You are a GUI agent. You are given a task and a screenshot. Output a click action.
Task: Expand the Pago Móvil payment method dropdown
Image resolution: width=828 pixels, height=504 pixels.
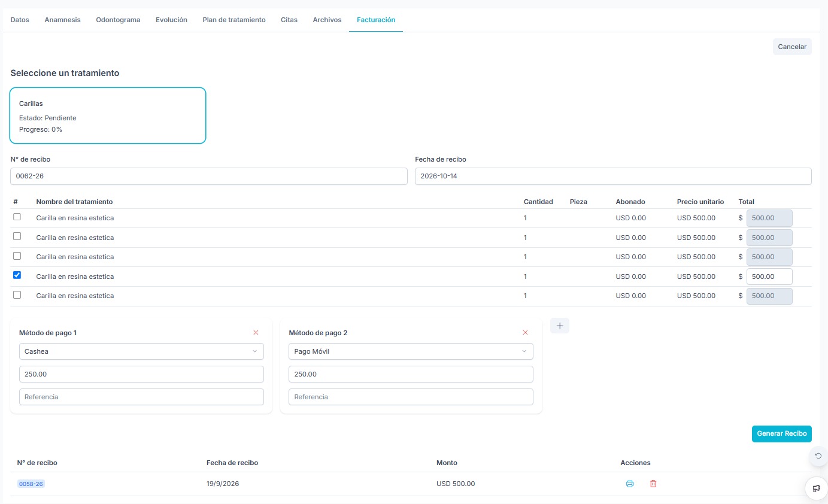tap(411, 351)
